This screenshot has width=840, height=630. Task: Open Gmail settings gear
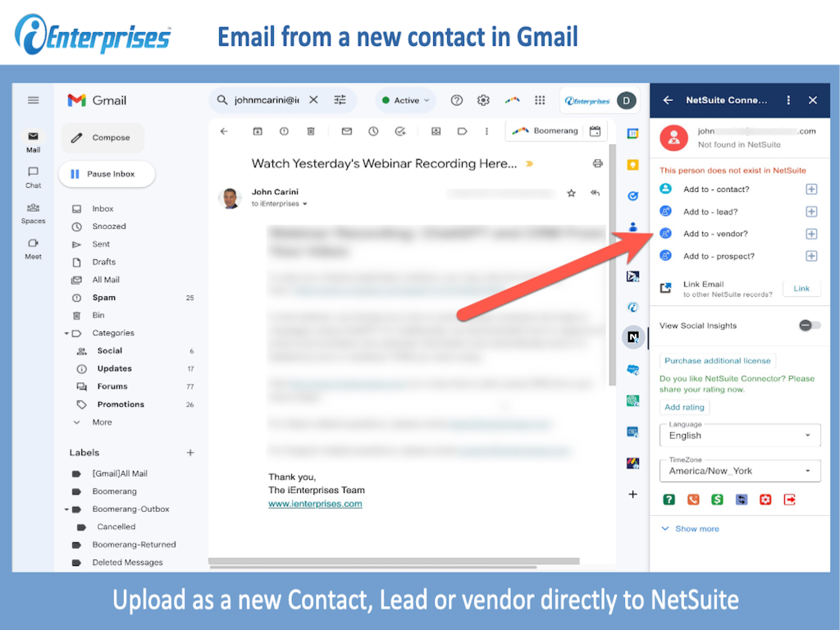(x=483, y=100)
